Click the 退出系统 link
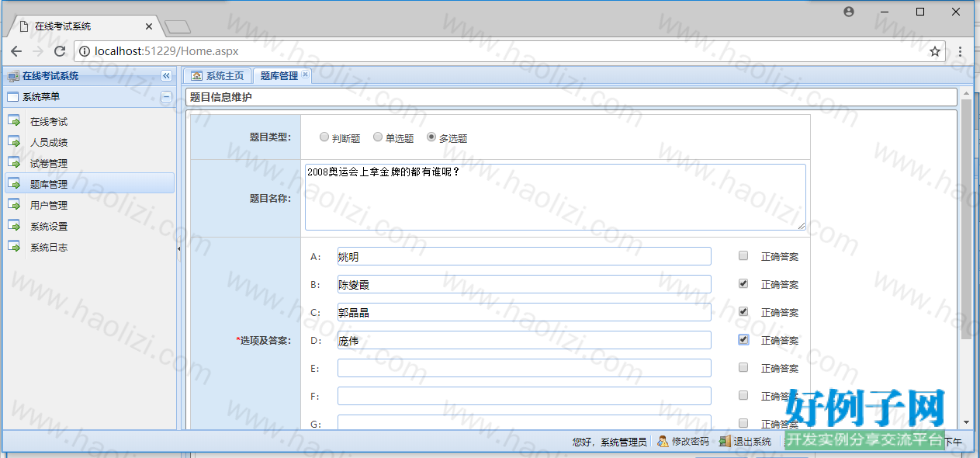 click(753, 442)
